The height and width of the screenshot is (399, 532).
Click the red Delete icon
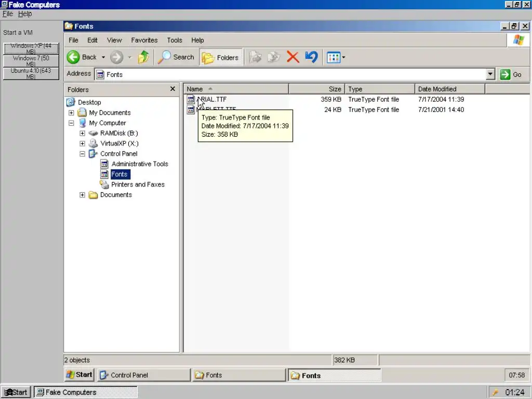[x=293, y=57]
